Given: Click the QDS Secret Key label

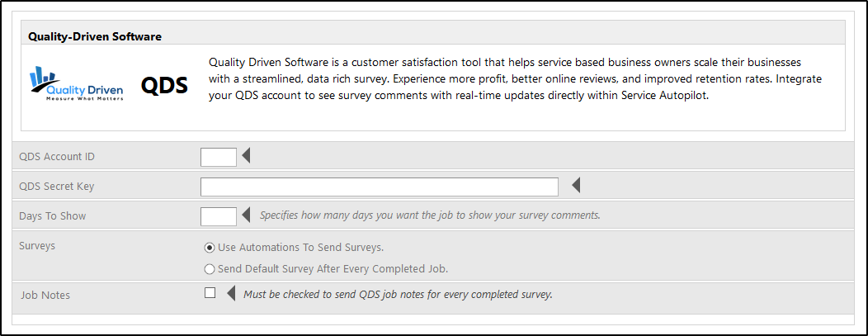Looking at the screenshot, I should [x=57, y=187].
